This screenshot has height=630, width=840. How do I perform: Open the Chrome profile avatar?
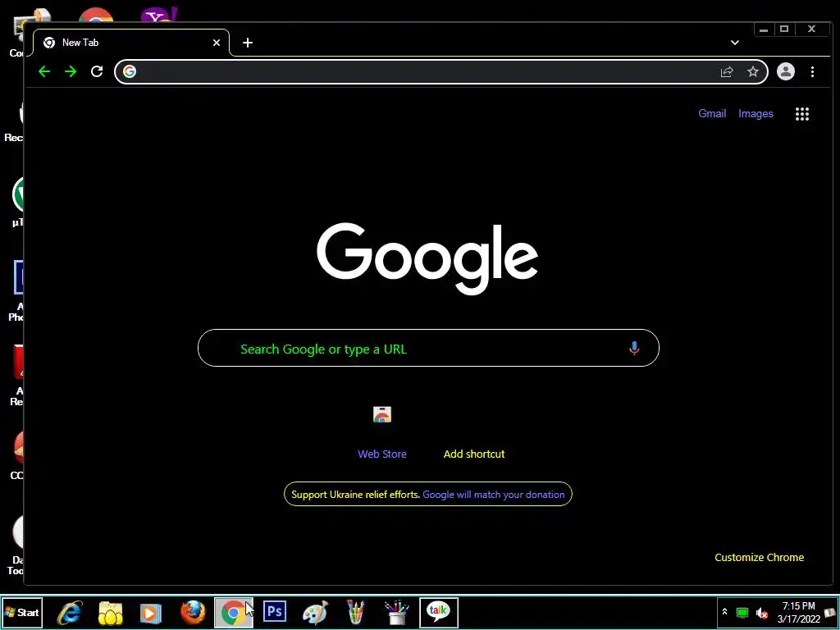pyautogui.click(x=785, y=71)
